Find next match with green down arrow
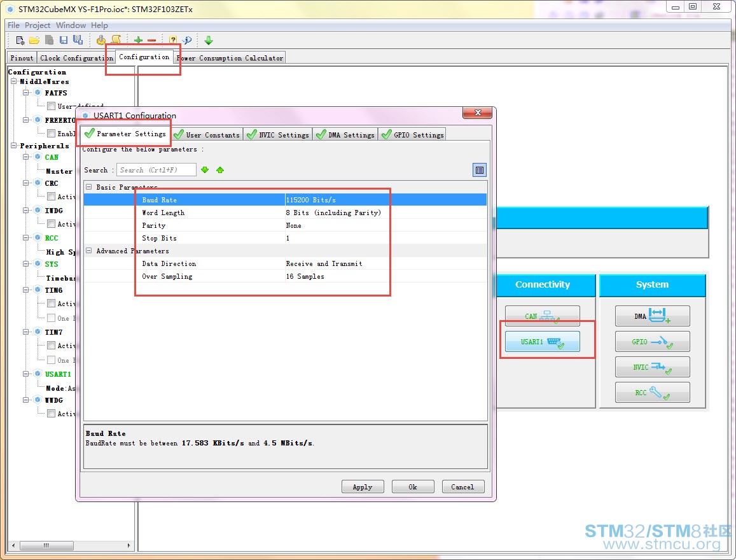The width and height of the screenshot is (736, 560). point(205,170)
